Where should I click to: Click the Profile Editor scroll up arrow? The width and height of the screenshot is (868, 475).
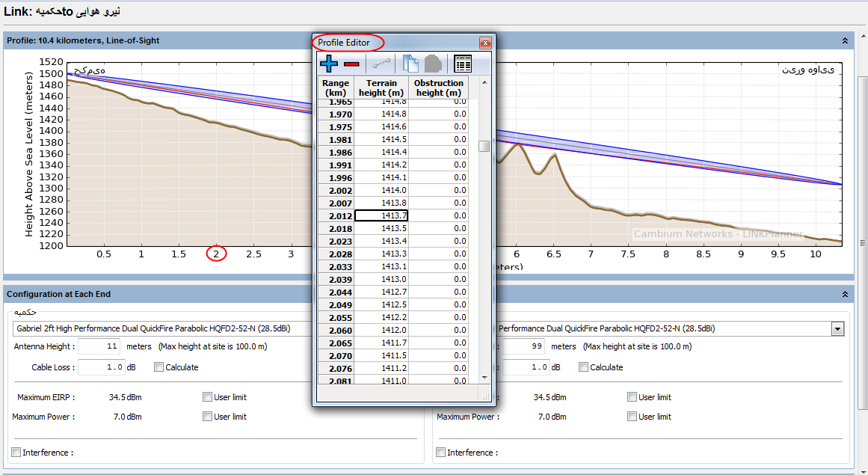pyautogui.click(x=484, y=82)
